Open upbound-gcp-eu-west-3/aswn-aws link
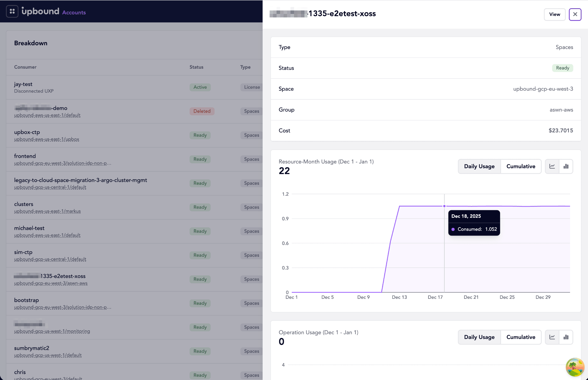 click(51, 283)
